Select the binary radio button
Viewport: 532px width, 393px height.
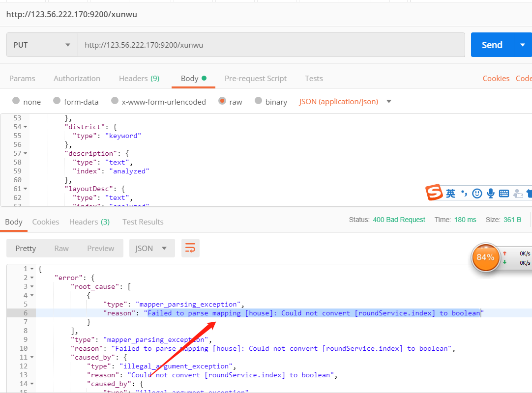[258, 100]
